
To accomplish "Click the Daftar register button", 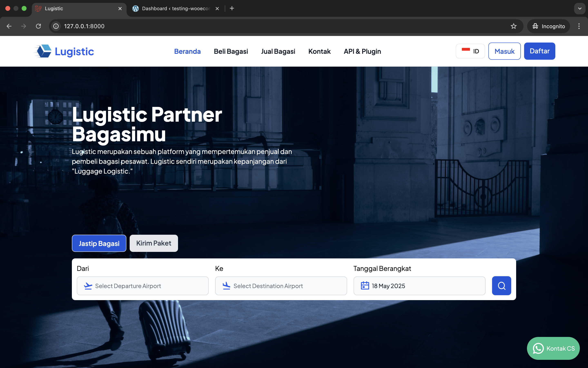I will click(x=539, y=51).
